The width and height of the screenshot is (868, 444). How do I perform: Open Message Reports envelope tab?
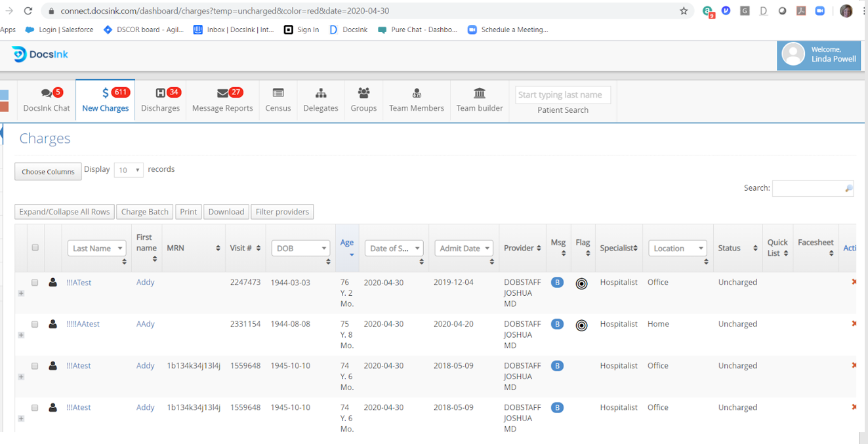coord(222,100)
